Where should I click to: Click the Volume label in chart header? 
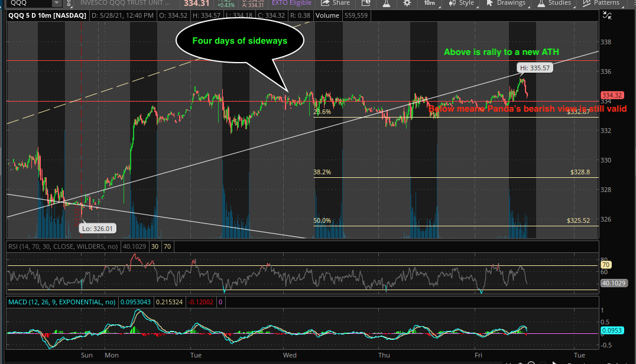[327, 15]
